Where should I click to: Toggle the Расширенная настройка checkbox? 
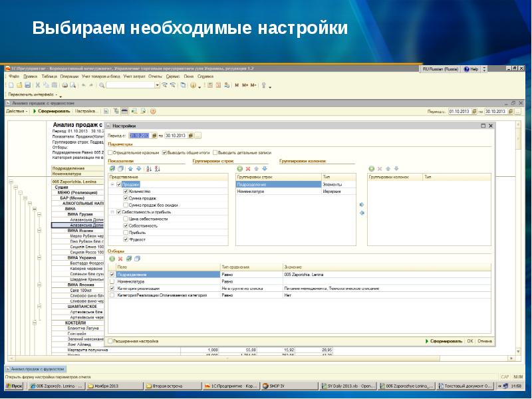[x=110, y=340]
